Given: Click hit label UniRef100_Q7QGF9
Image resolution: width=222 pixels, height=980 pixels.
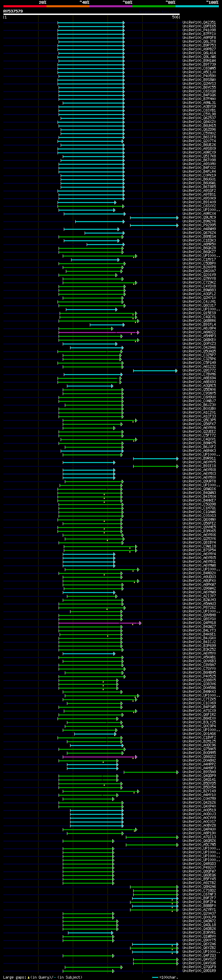Looking at the screenshot, I should [199, 967].
